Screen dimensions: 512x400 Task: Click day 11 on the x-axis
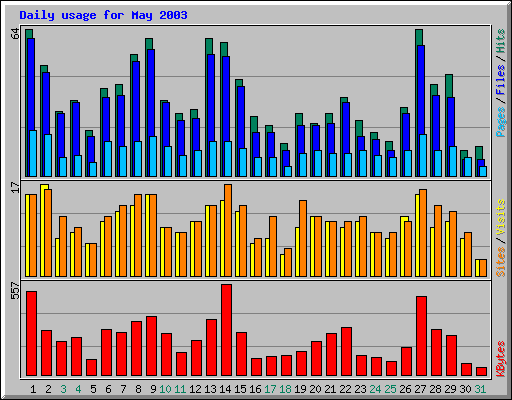(180, 389)
